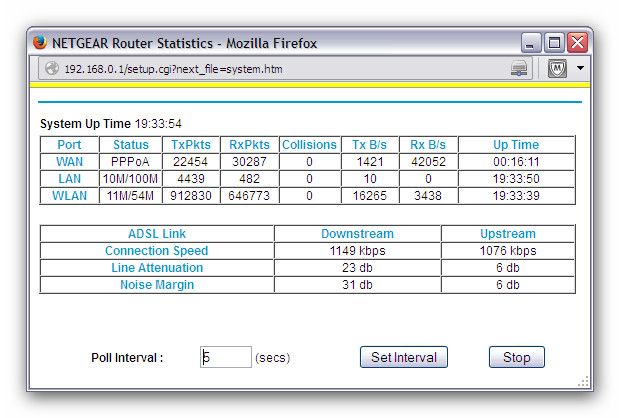Click the Collisions column header
The image size is (620, 418).
pyautogui.click(x=309, y=145)
